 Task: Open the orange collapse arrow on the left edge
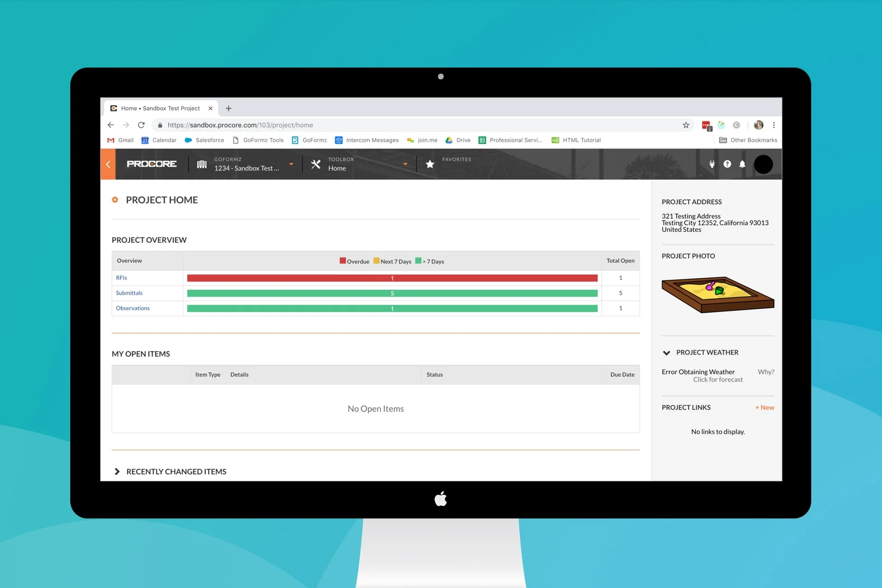pos(108,164)
